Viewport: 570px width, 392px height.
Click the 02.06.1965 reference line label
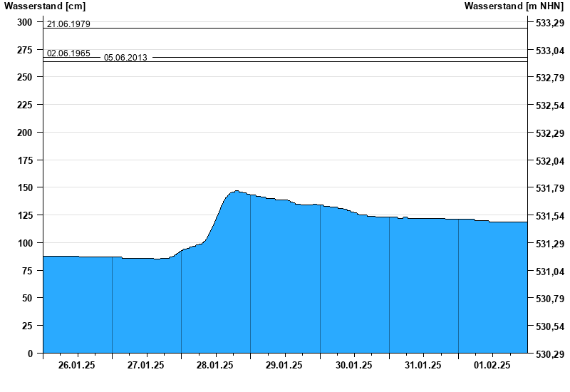pos(68,53)
